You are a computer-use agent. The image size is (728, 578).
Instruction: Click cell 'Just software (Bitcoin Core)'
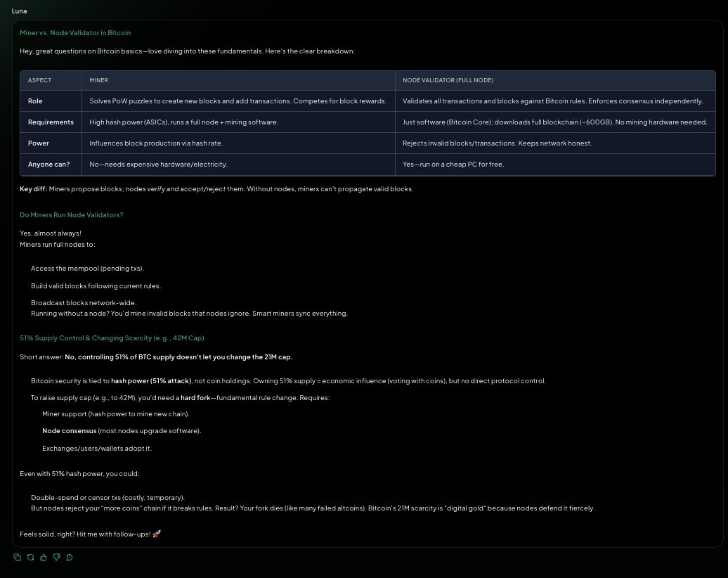(555, 122)
